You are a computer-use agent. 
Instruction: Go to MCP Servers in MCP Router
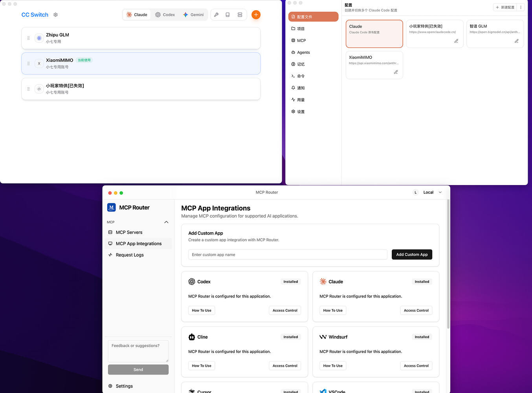pyautogui.click(x=139, y=232)
